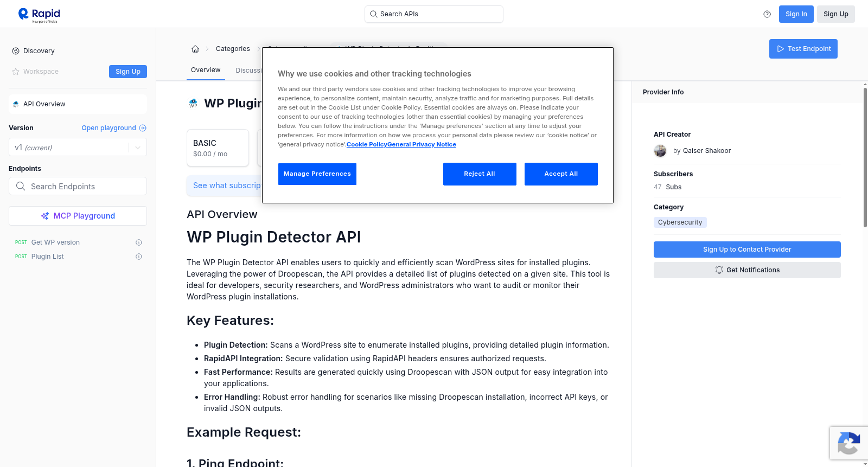This screenshot has height=467, width=868.
Task: Focus the Search APIs field
Action: click(x=434, y=14)
